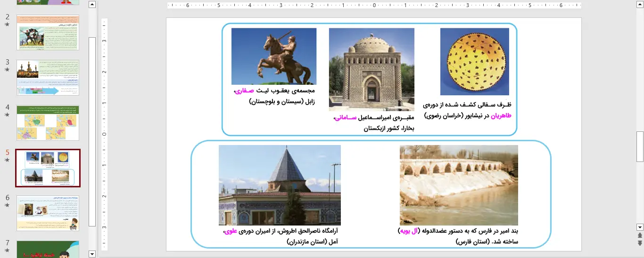Select slide 4 thumbnail with maps
Viewport: 644px width, 258px height.
point(48,123)
